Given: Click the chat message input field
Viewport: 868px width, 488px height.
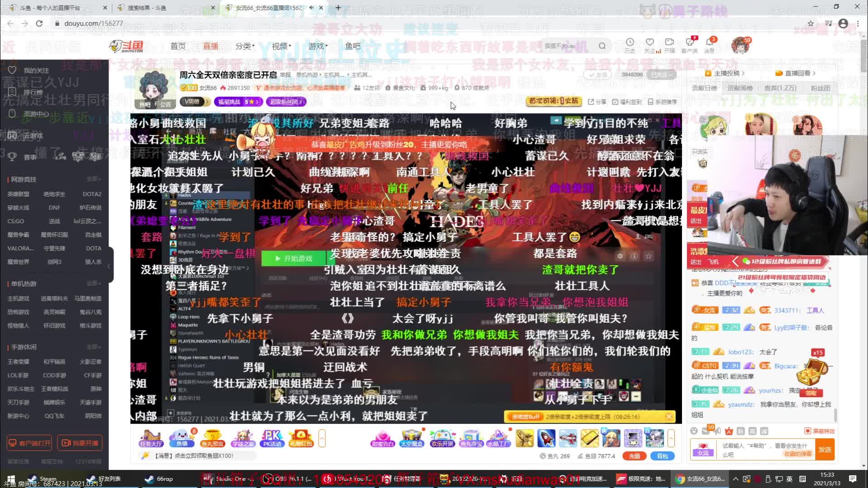Looking at the screenshot, I should (765, 450).
